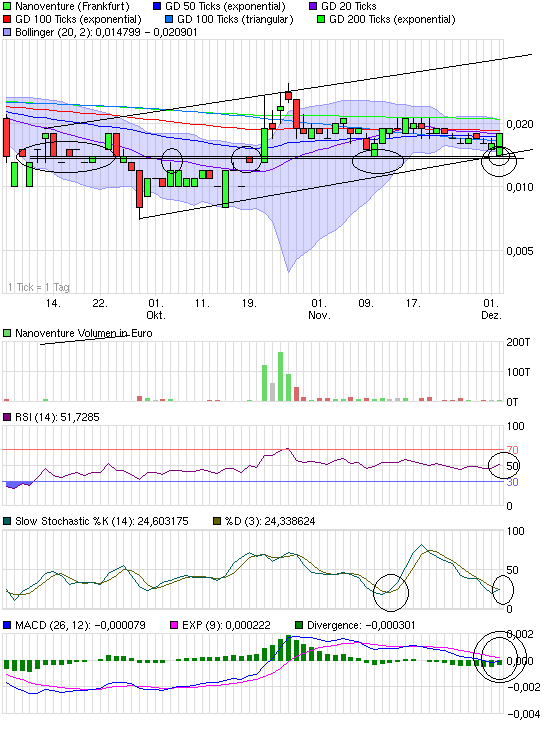Click the lavender Bollinger legend swatch
The width and height of the screenshot is (545, 748).
(x=7, y=32)
